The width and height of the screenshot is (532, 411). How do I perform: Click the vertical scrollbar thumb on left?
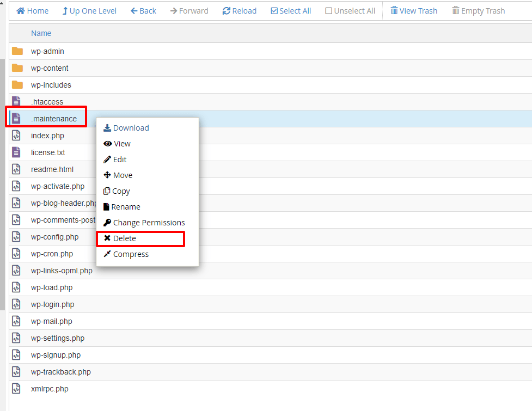point(2,185)
